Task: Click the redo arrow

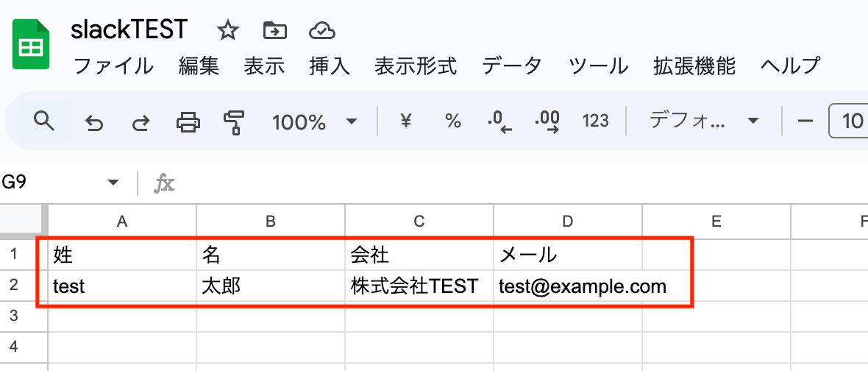Action: [x=140, y=122]
